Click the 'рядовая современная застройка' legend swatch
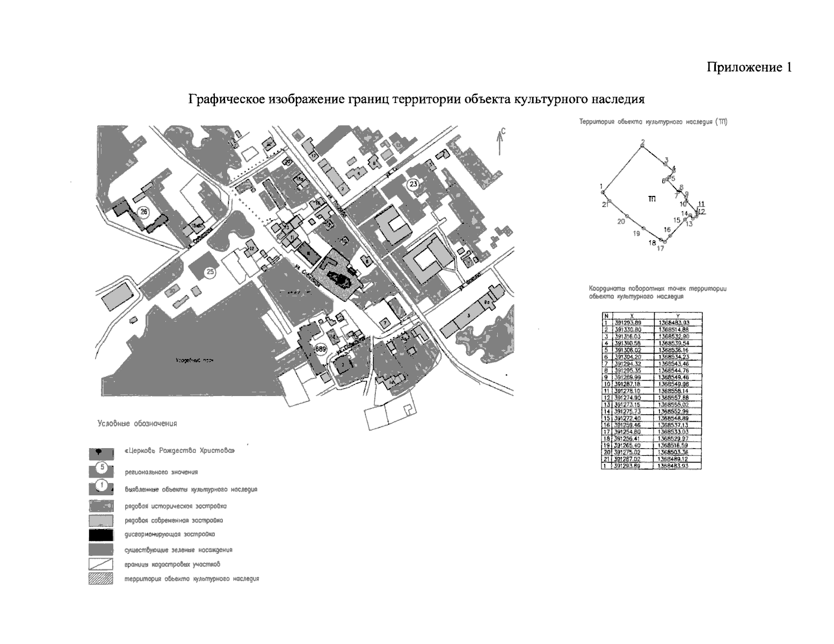The height and width of the screenshot is (644, 834). click(101, 521)
